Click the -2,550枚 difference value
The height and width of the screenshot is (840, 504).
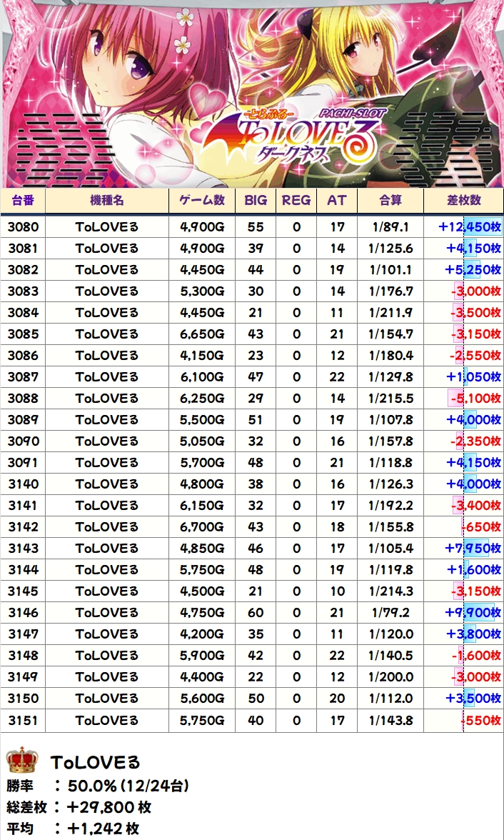[x=476, y=356]
